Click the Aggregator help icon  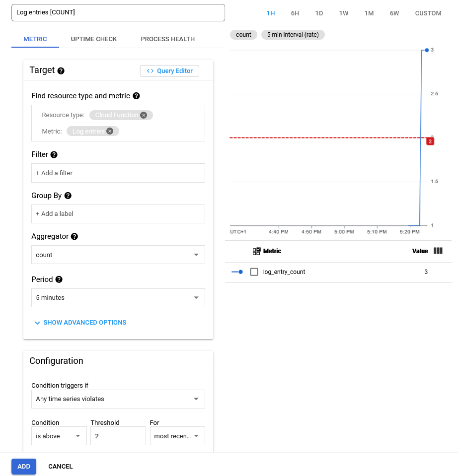point(75,237)
